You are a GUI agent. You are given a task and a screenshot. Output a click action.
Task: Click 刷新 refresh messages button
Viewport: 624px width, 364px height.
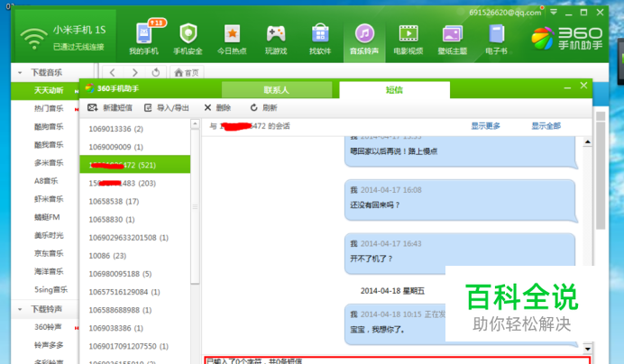click(x=263, y=108)
